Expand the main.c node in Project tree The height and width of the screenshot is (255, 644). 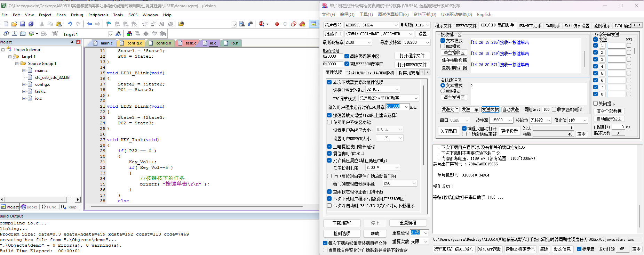(24, 71)
